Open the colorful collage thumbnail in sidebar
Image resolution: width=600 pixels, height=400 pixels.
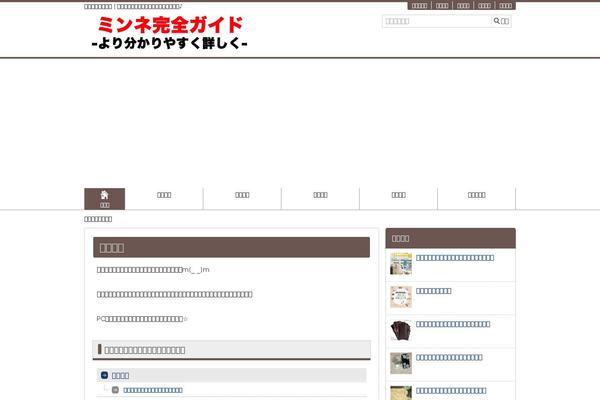401,263
